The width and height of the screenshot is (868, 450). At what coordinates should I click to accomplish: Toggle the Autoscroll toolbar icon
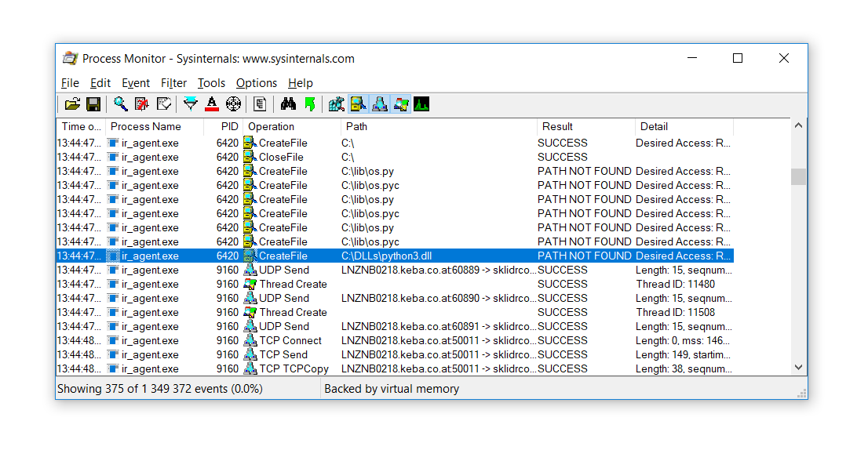pyautogui.click(x=142, y=104)
